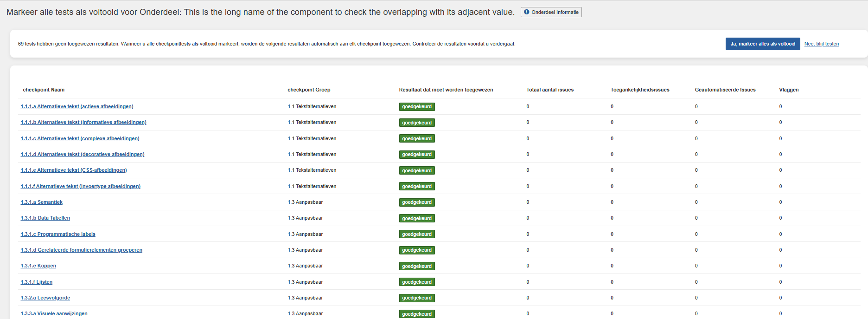Viewport: 868px width, 319px height.
Task: Open the 1.3.2.a Leesvolgorde checkpoint
Action: (x=45, y=298)
